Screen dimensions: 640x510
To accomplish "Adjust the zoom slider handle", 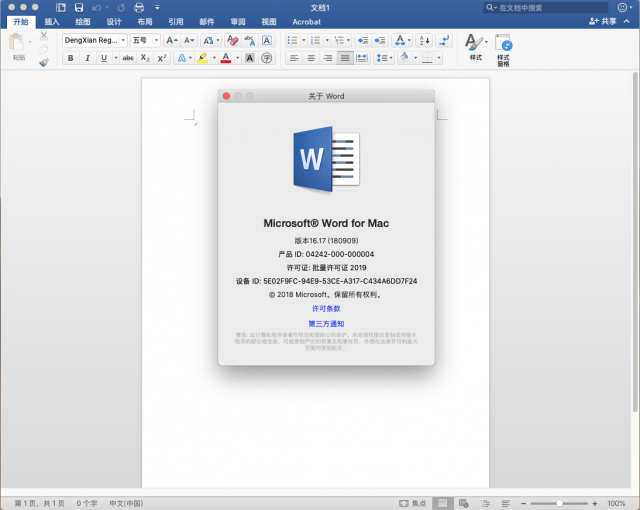I will pyautogui.click(x=559, y=503).
